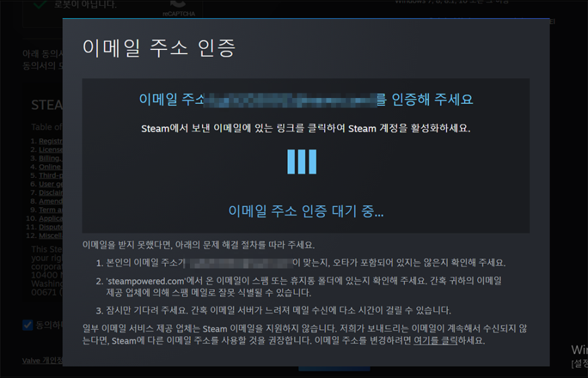588x378 pixels.
Task: Click the '이메일 주소 인증' dialog title
Action: point(159,48)
